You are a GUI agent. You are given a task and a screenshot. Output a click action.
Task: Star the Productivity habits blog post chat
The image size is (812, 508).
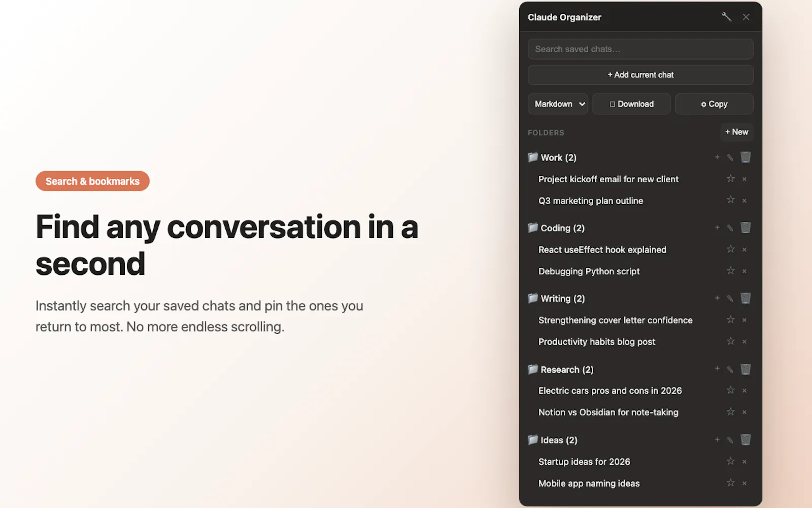730,341
